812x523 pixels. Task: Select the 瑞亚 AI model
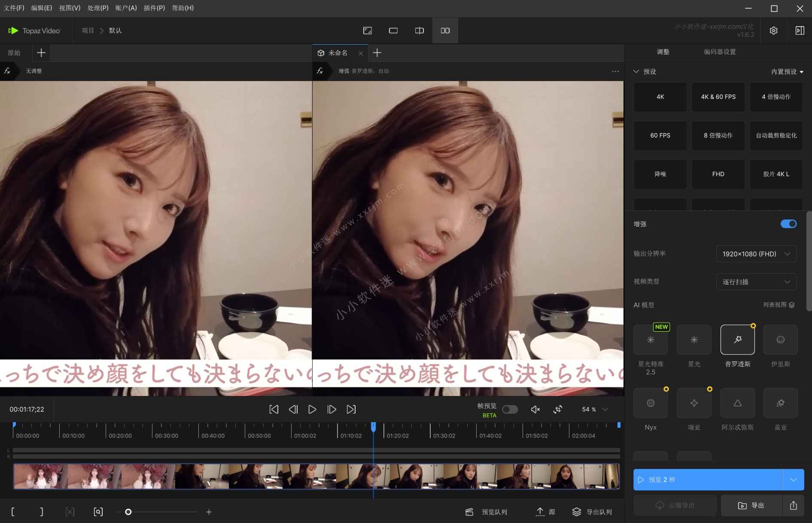coord(694,403)
